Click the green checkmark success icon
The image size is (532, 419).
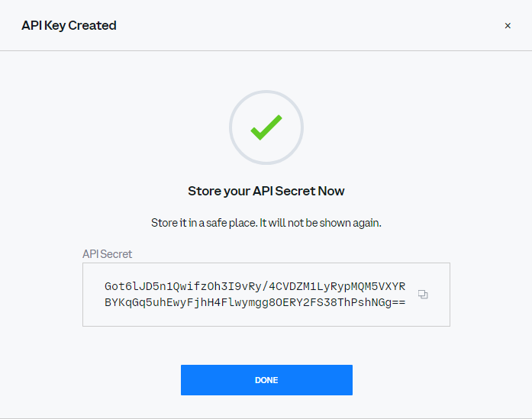coord(266,127)
